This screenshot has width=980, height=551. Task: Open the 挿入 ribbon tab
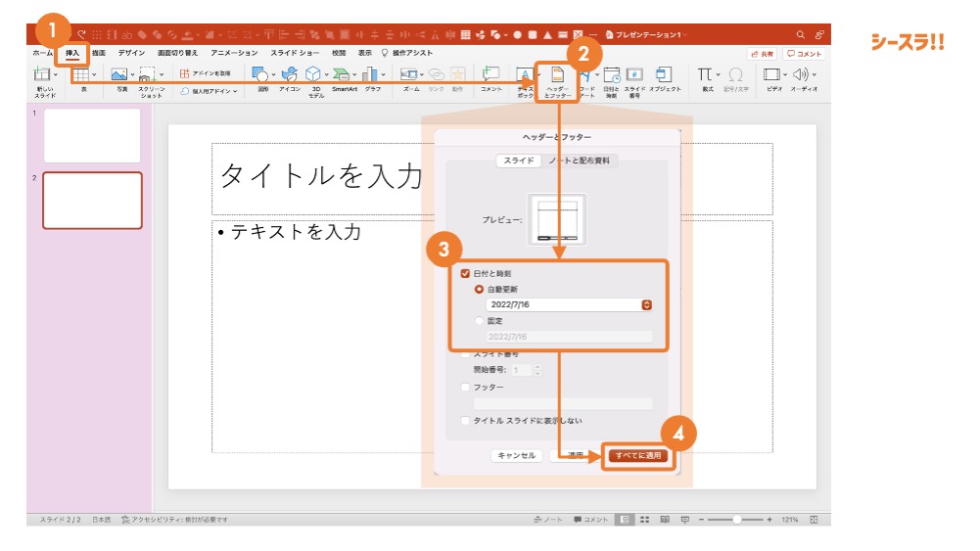72,53
